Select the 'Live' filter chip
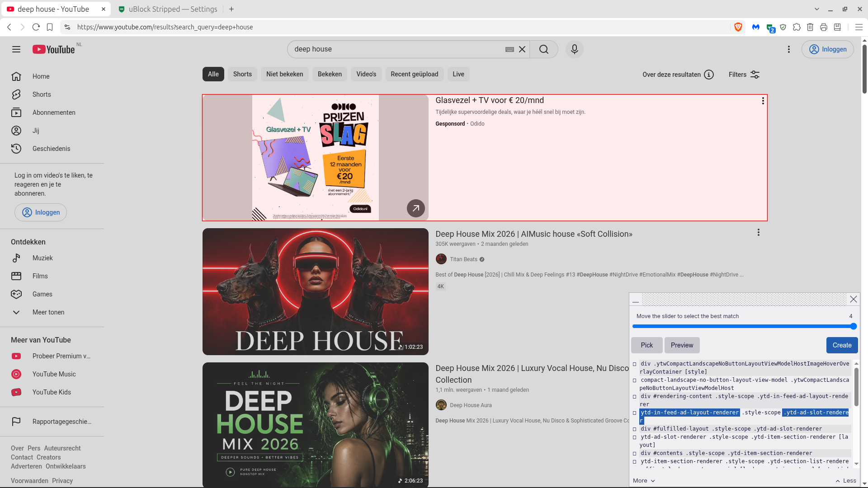This screenshot has width=868, height=488. [x=458, y=74]
